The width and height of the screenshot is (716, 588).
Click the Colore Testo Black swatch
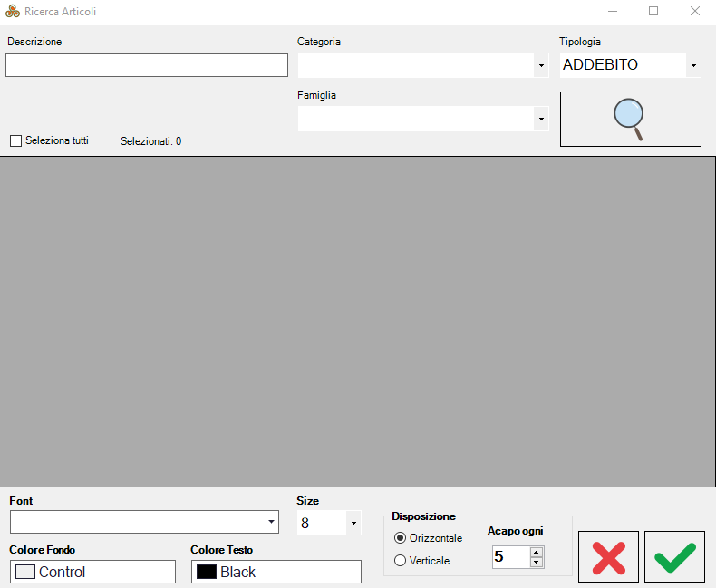(276, 572)
